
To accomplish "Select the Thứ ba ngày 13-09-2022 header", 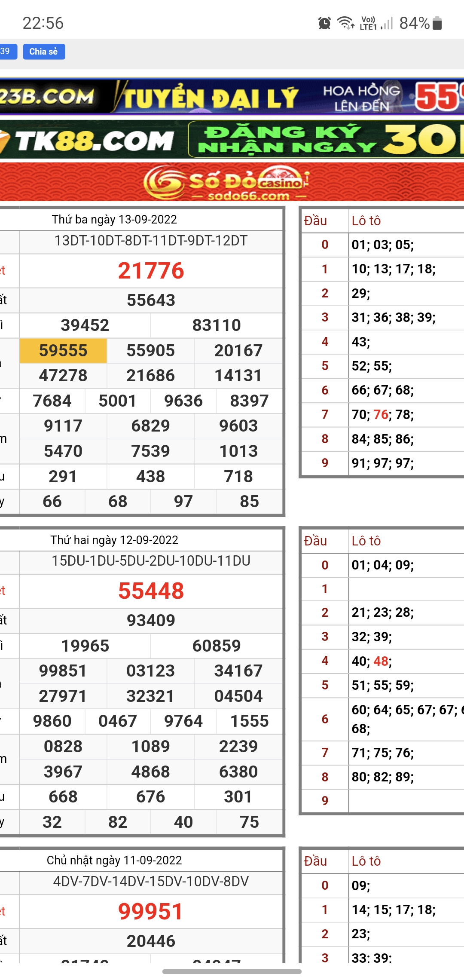I will pos(114,220).
